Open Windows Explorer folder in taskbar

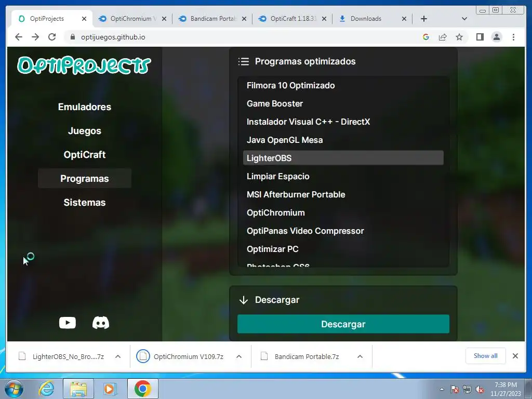[78, 389]
